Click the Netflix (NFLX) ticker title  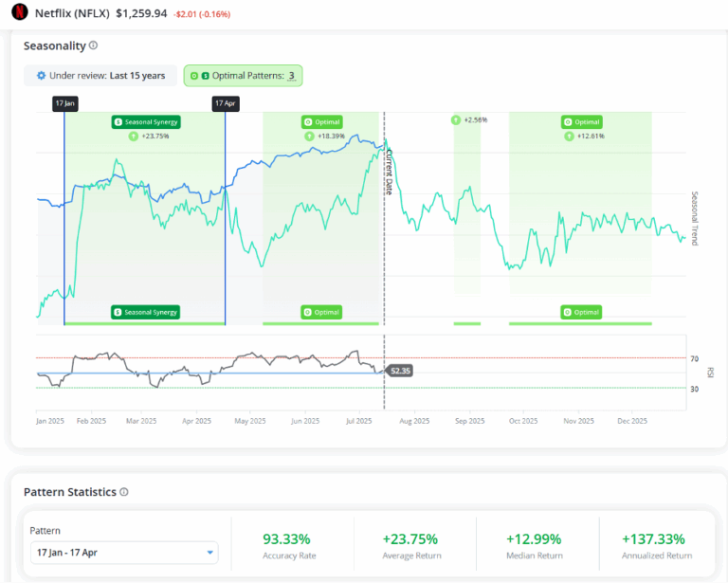(72, 13)
